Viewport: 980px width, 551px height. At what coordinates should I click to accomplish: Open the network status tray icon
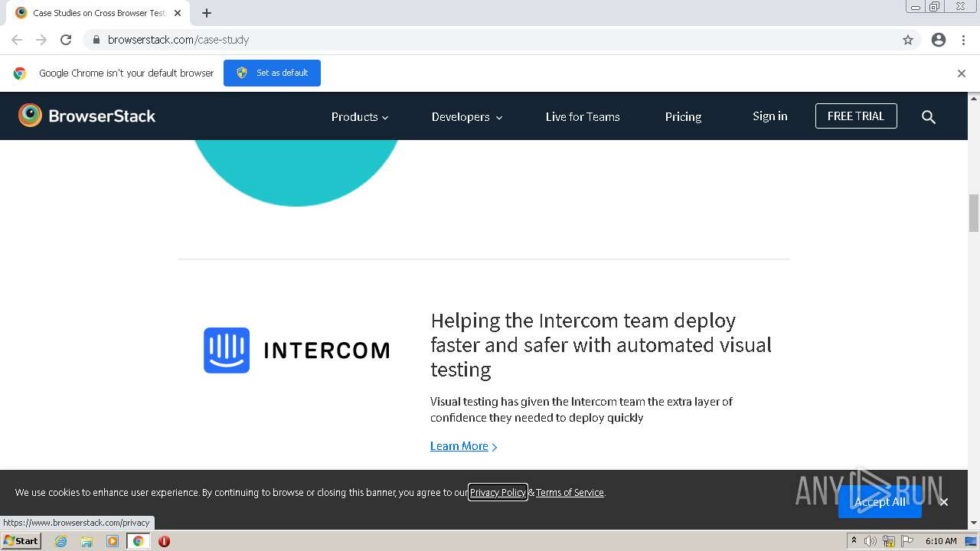889,541
